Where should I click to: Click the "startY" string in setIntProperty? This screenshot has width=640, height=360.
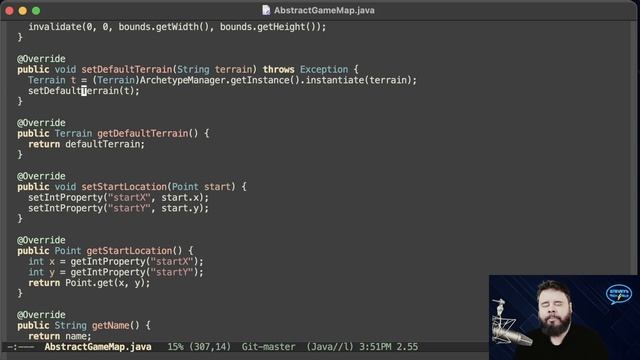(x=129, y=208)
